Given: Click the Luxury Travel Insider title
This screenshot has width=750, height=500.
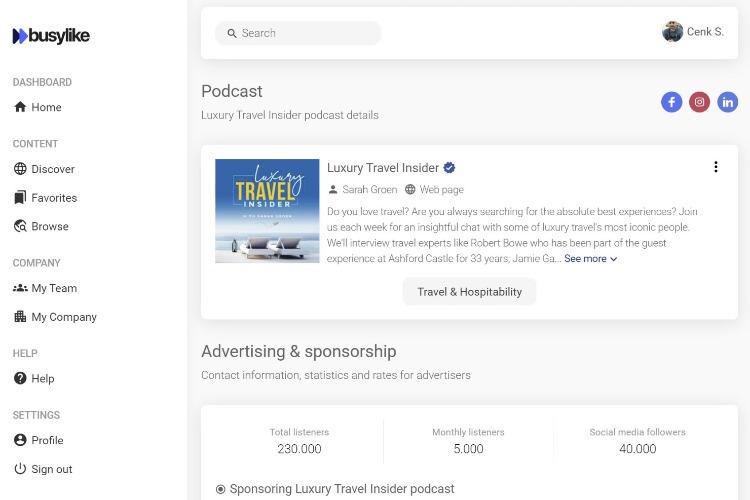Looking at the screenshot, I should pyautogui.click(x=383, y=167).
